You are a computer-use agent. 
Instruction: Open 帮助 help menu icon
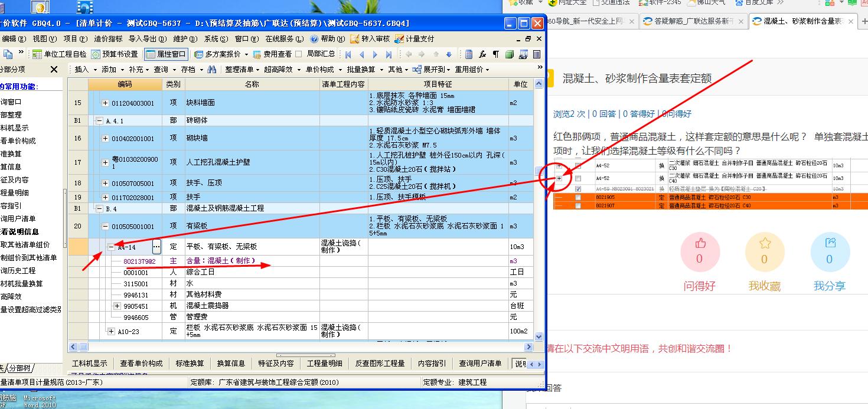pos(314,39)
